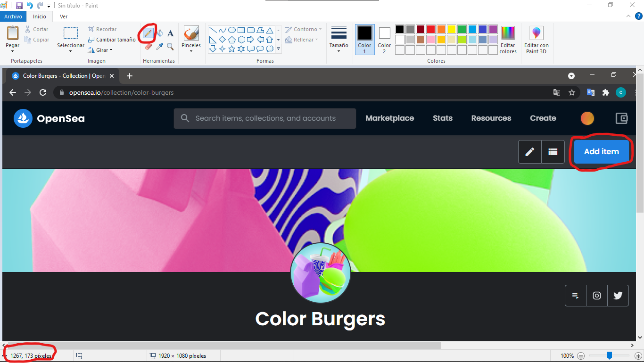
Task: Open Customize Quick Access Toolbar arrow
Action: [49, 6]
